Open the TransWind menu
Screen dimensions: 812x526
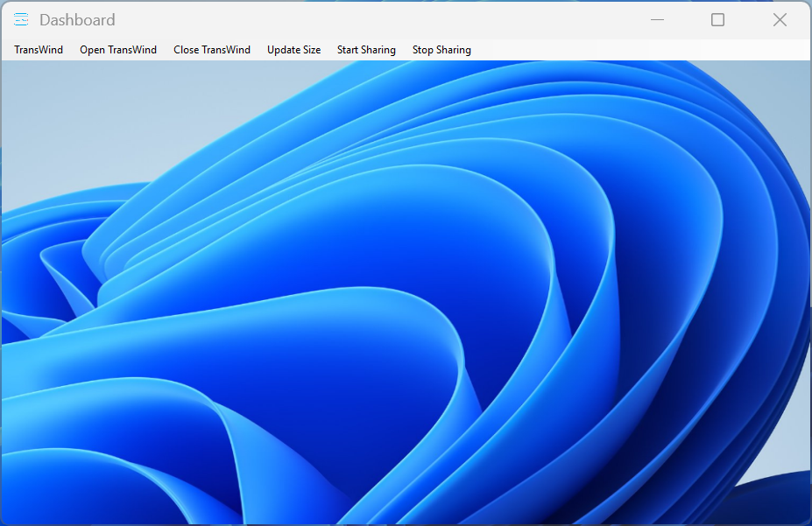(39, 50)
